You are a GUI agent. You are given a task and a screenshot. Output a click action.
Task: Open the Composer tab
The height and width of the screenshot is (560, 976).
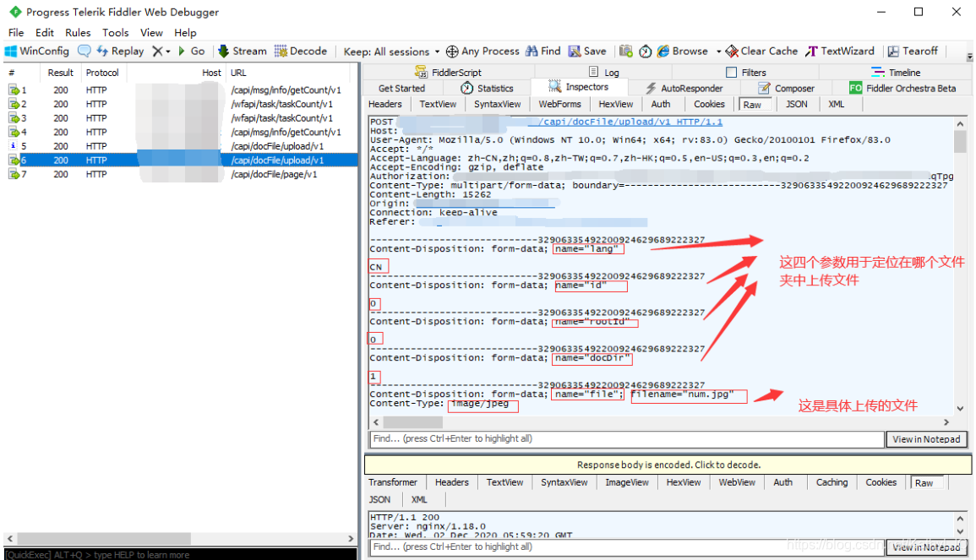click(x=786, y=89)
